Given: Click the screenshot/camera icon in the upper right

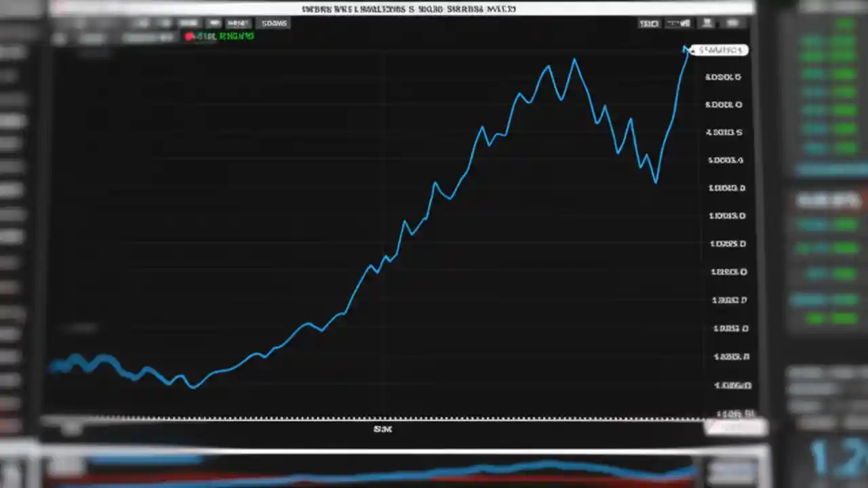Looking at the screenshot, I should click(x=707, y=23).
